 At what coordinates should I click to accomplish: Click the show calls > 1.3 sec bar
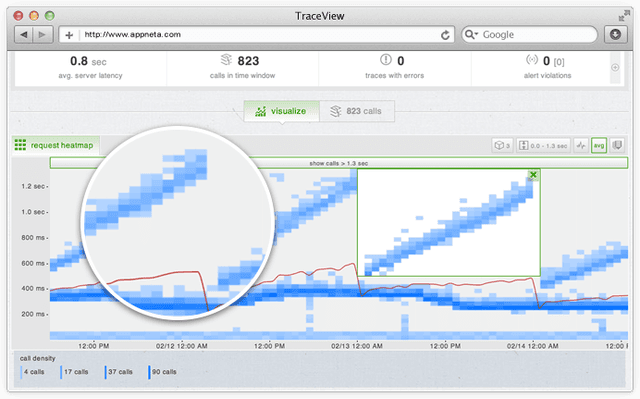(339, 163)
